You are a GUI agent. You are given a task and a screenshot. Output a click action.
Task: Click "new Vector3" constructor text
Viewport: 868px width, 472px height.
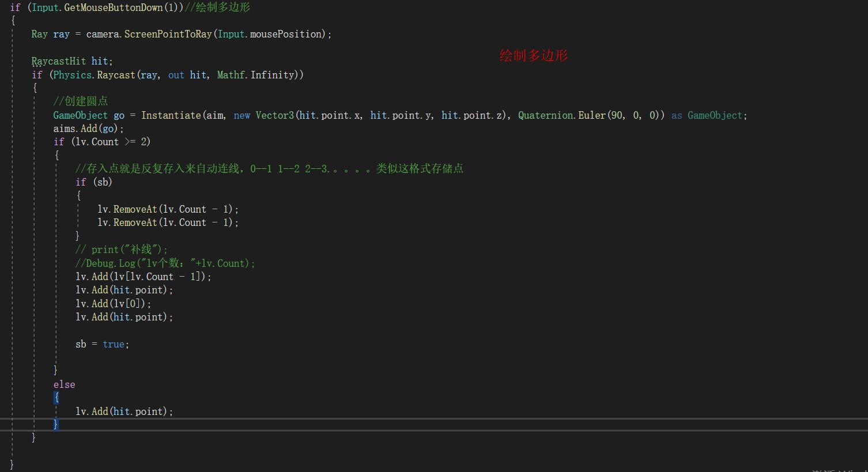[263, 115]
